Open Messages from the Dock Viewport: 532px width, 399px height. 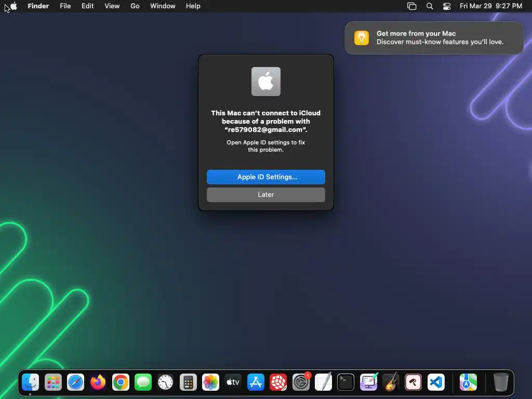(x=143, y=382)
